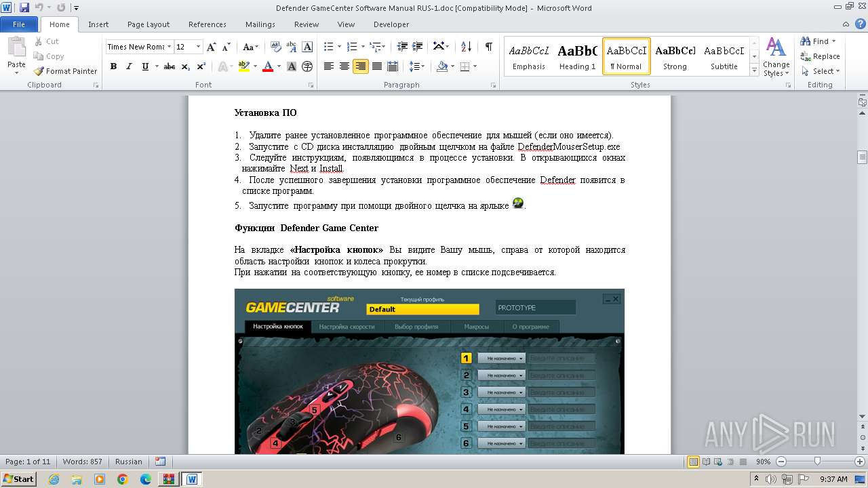Click the Sort icon
Viewport: 868px width, 488px height.
(466, 47)
